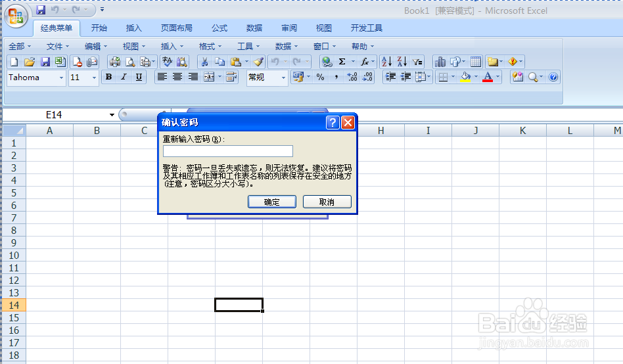This screenshot has width=623, height=364.
Task: Insert hyperlink globe icon
Action: click(327, 62)
